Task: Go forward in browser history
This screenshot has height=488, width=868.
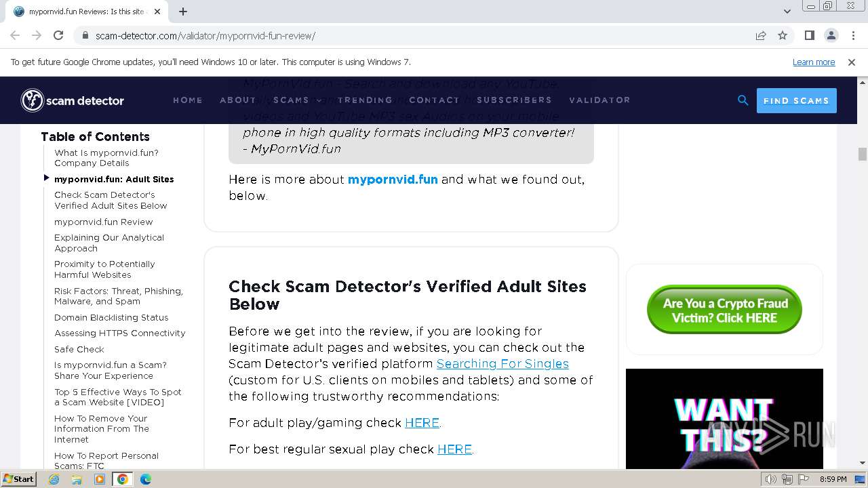Action: point(37,35)
